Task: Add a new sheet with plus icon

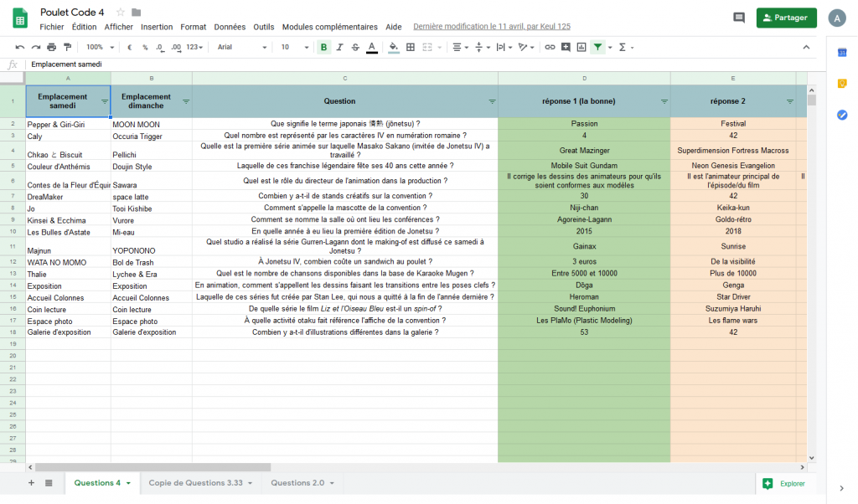Action: [x=31, y=483]
